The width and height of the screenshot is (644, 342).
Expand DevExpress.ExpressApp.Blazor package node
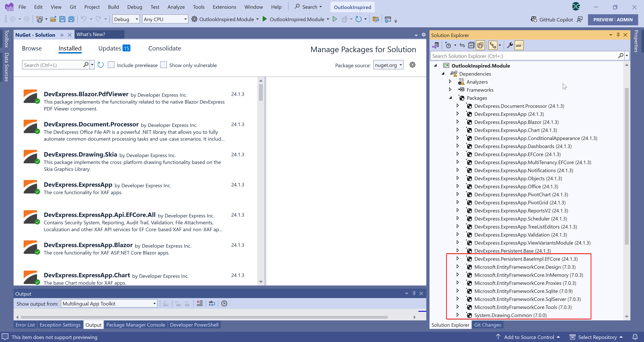[x=458, y=122]
